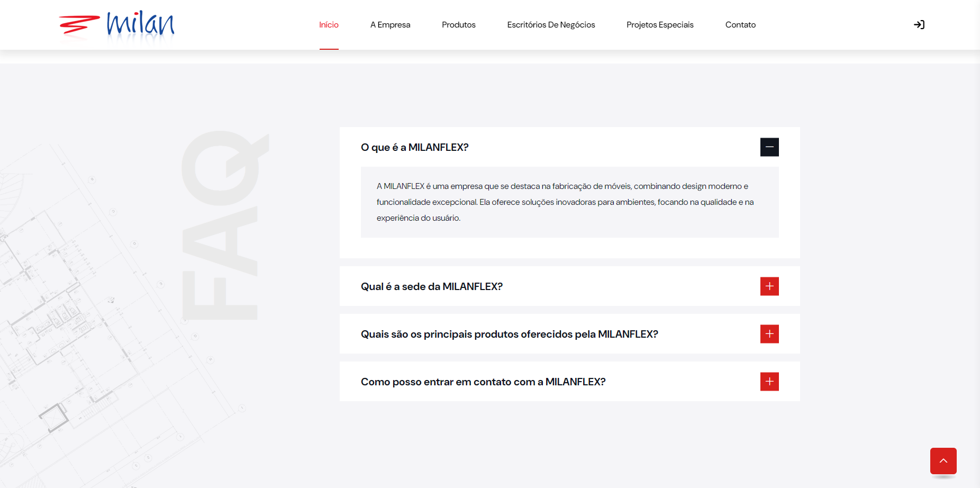
Task: Open Projetos Especiais menu item
Action: click(x=660, y=25)
